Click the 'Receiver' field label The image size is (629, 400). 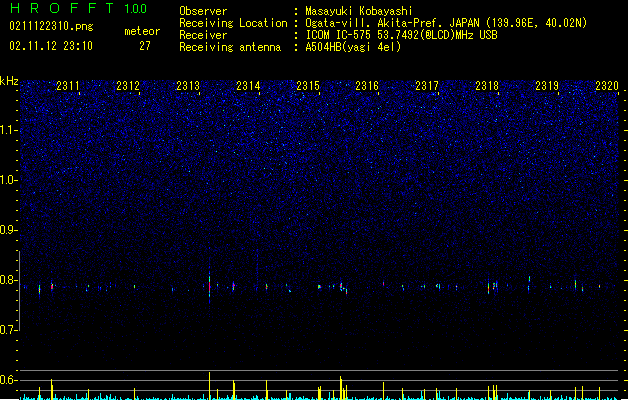click(203, 35)
